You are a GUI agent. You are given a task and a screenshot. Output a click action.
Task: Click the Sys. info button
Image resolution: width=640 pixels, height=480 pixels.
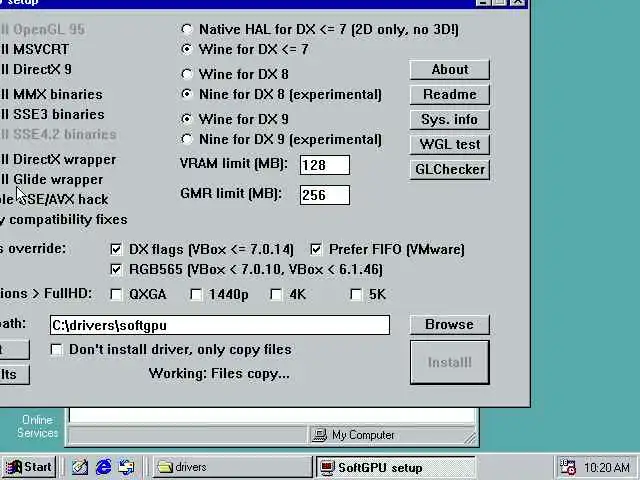450,120
